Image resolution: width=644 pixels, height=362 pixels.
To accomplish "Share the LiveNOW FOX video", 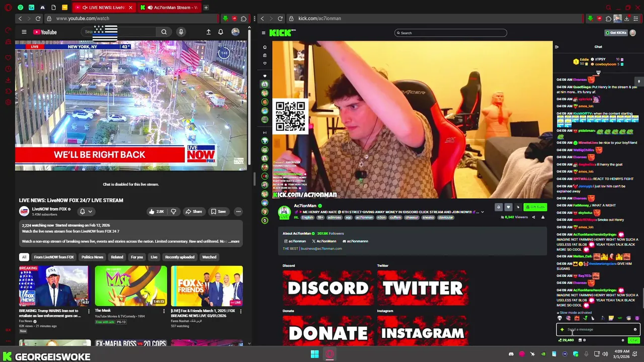I will [194, 212].
